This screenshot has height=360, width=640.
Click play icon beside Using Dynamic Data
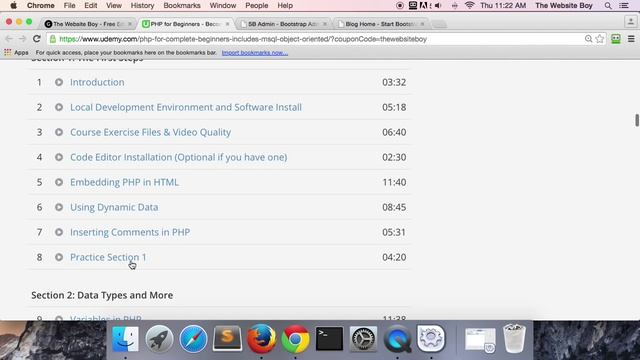(x=59, y=207)
